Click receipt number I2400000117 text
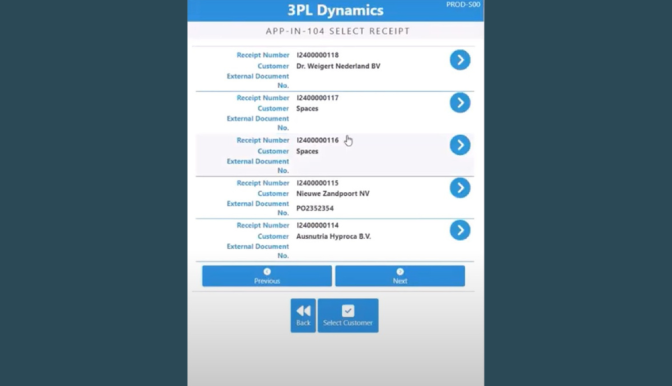Image resolution: width=672 pixels, height=386 pixels. [x=318, y=98]
